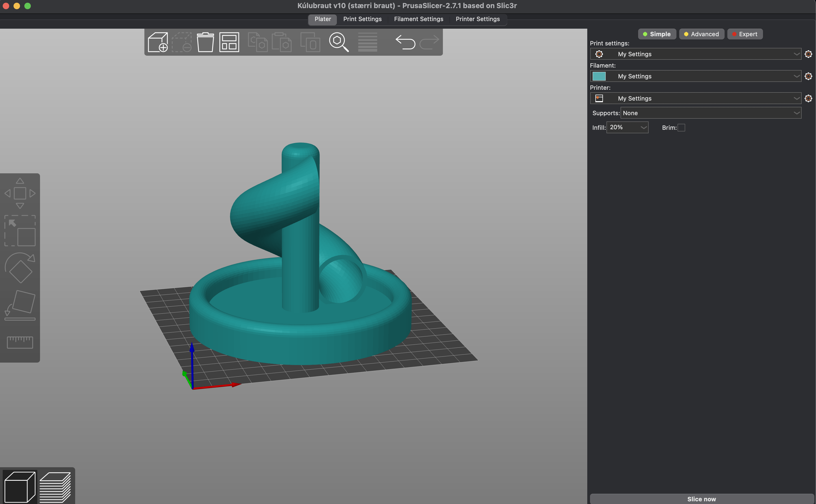Open the Supports dropdown showing None
816x504 pixels.
(711, 113)
